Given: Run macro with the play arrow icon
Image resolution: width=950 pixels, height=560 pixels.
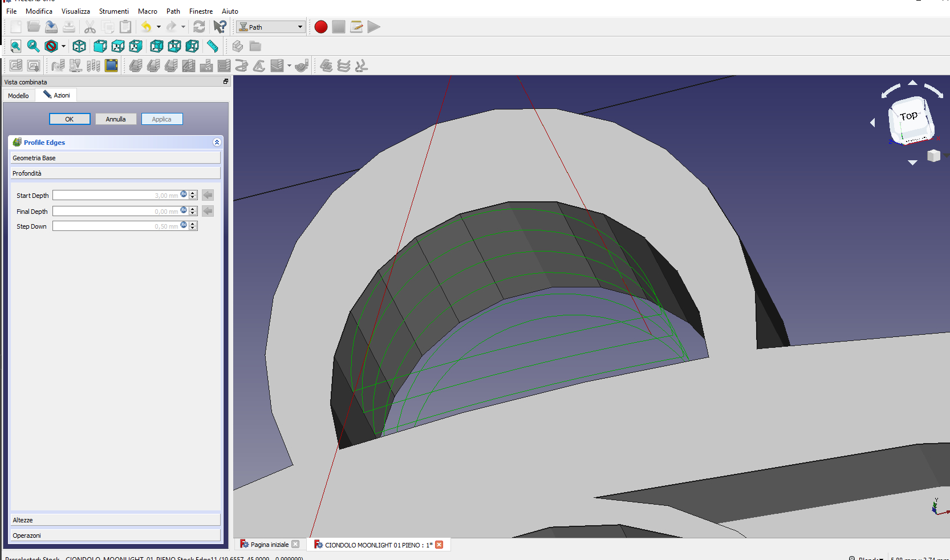Looking at the screenshot, I should click(x=374, y=27).
